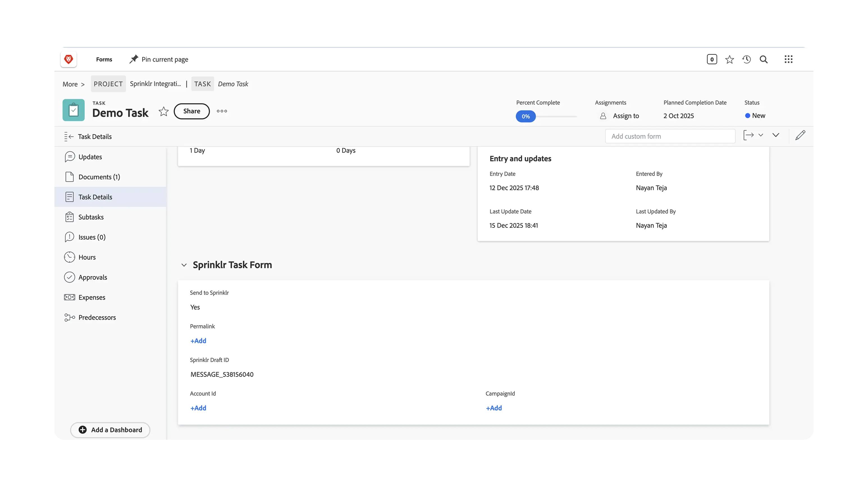Click the Share button
Screen dimensions: 868x486
tap(191, 111)
